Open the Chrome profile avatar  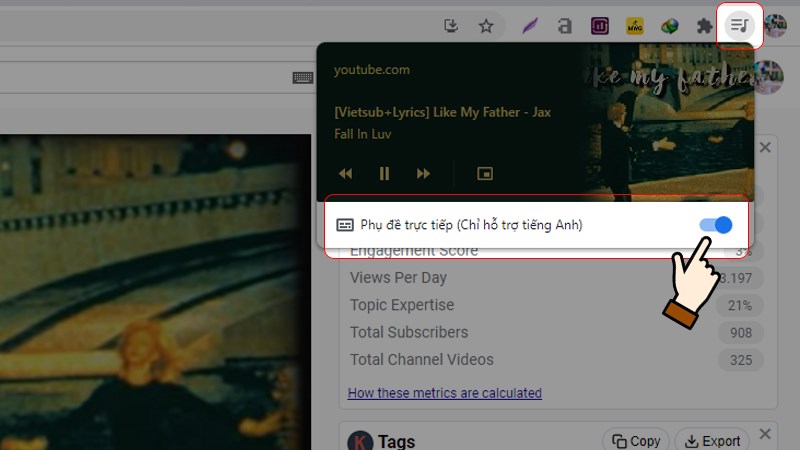[776, 26]
